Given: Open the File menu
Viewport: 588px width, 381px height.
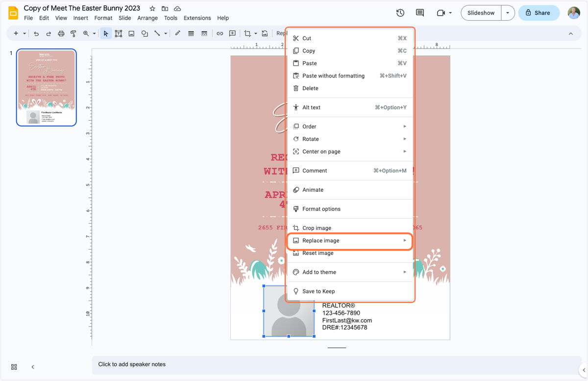Looking at the screenshot, I should pyautogui.click(x=28, y=18).
